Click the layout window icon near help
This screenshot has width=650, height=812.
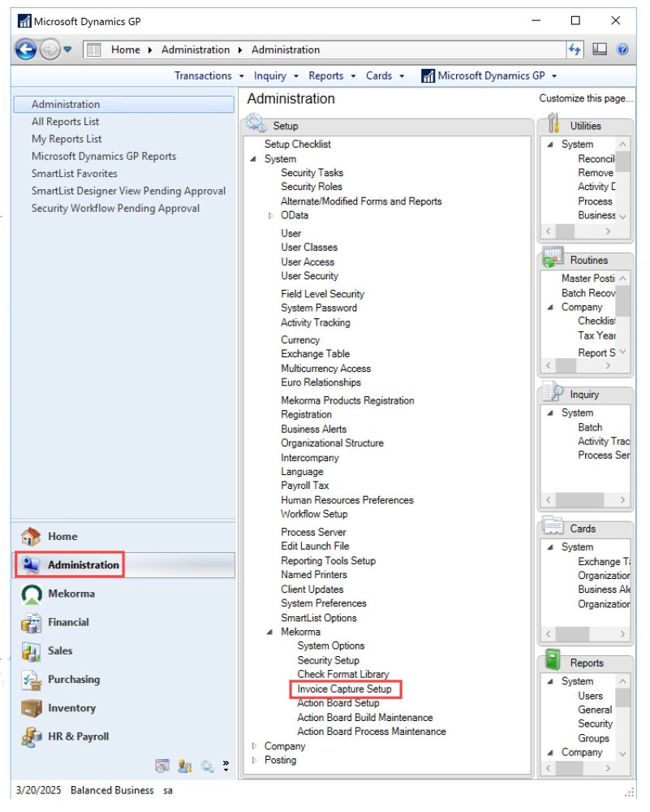point(600,50)
